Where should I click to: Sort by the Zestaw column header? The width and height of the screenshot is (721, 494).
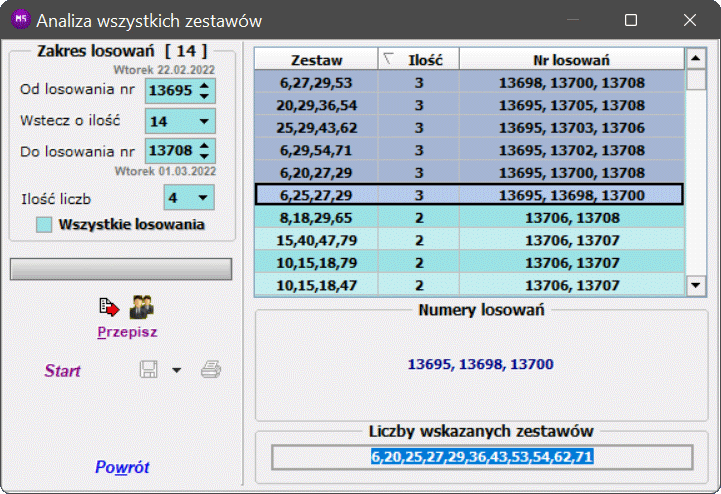tap(316, 60)
